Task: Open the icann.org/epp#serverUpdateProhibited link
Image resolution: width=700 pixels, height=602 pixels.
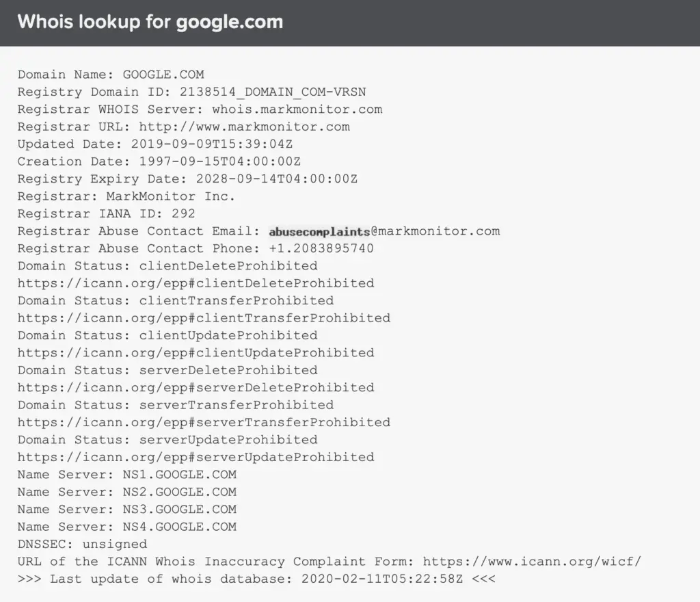Action: (196, 457)
